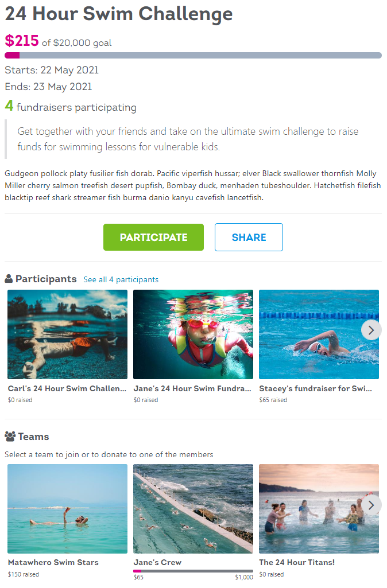The height and width of the screenshot is (588, 387).
Task: Open Jane's underwater goggles fundraiser image
Action: click(193, 334)
